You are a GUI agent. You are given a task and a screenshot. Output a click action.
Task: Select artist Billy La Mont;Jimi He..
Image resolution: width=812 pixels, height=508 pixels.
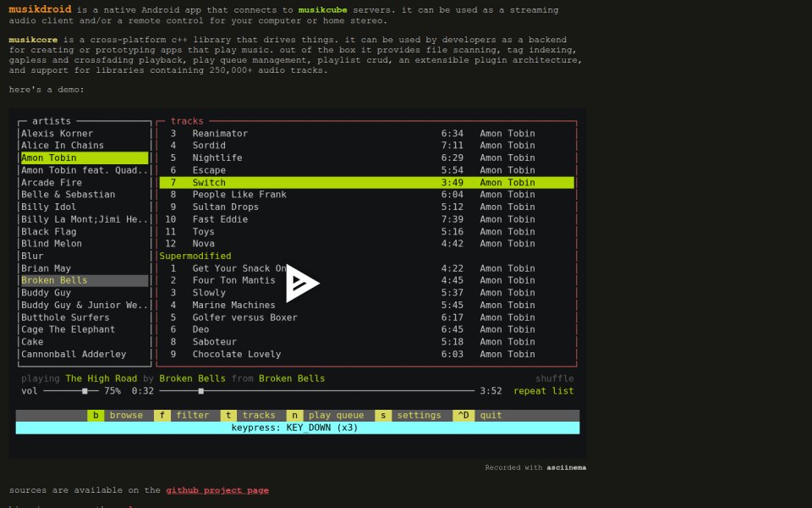pos(85,219)
